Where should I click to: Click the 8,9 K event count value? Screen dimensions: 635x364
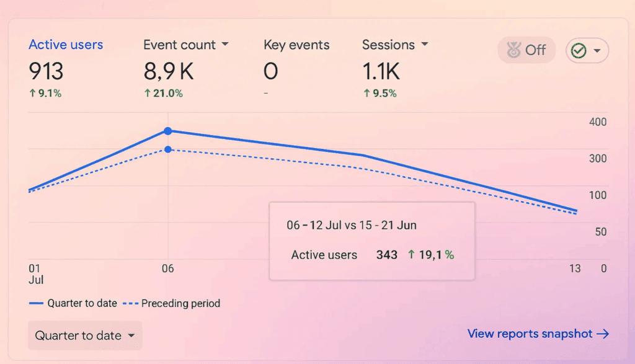169,71
